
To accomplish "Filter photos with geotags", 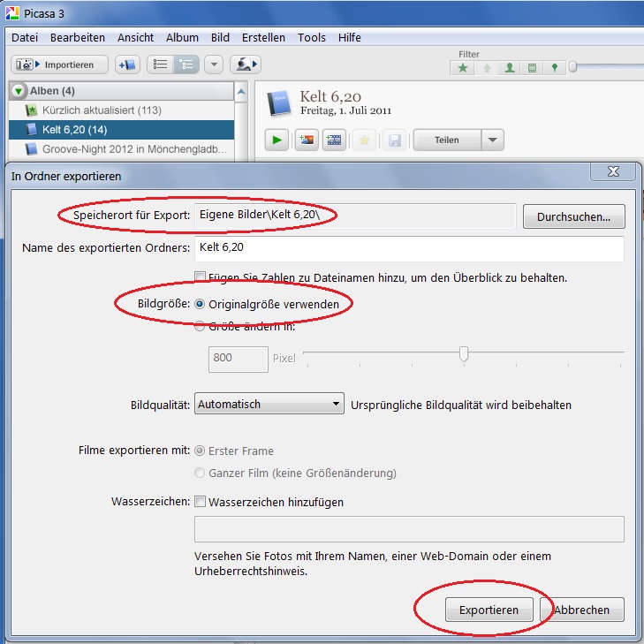I will pyautogui.click(x=554, y=68).
